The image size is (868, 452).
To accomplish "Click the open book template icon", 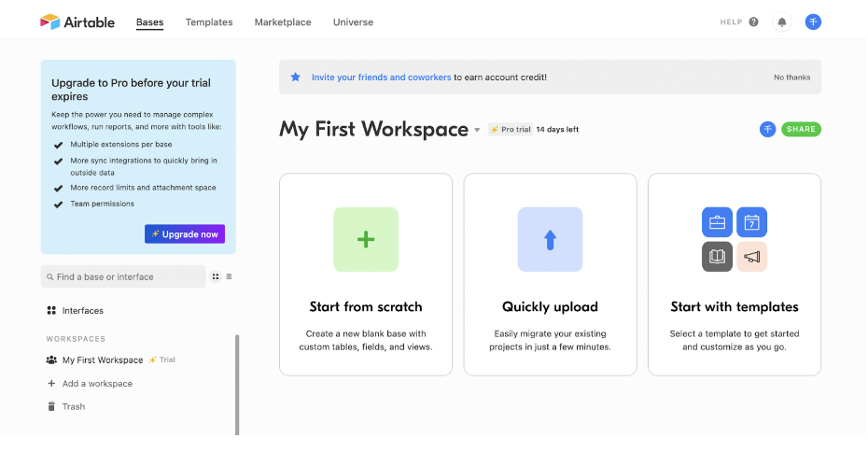I will (717, 257).
